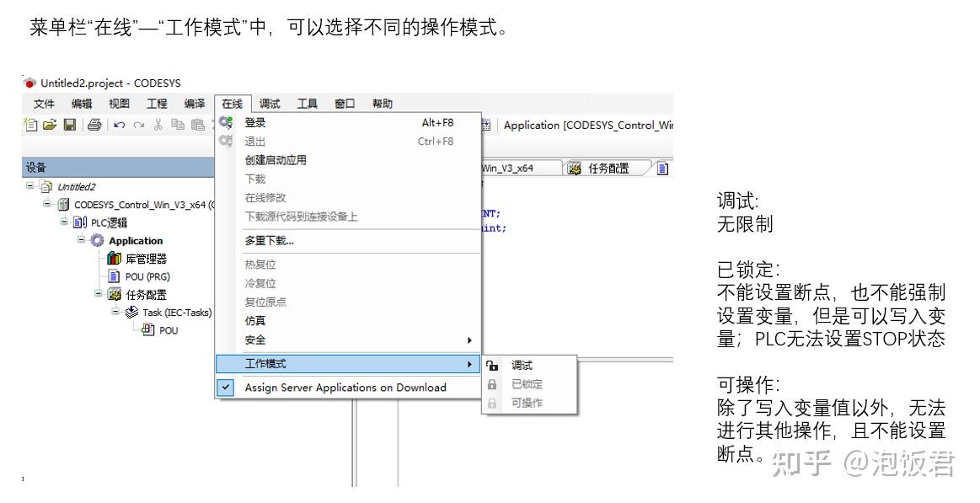Image resolution: width=980 pixels, height=503 pixels.
Task: Collapse the Untitled2 root node
Action: [29, 186]
